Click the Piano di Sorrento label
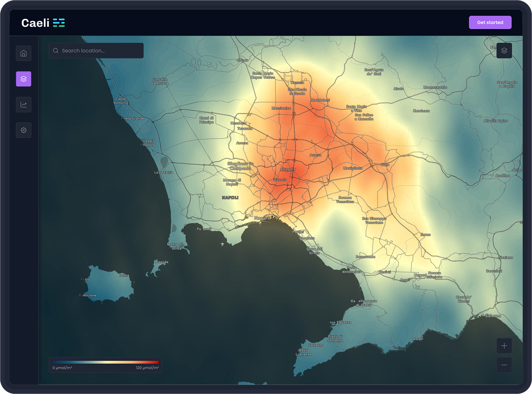 pos(335,338)
